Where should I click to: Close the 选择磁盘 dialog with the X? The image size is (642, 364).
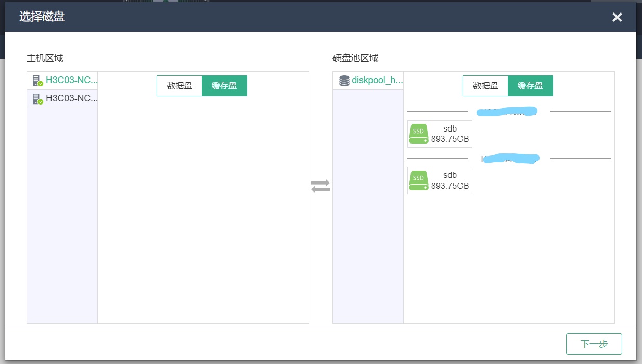617,17
